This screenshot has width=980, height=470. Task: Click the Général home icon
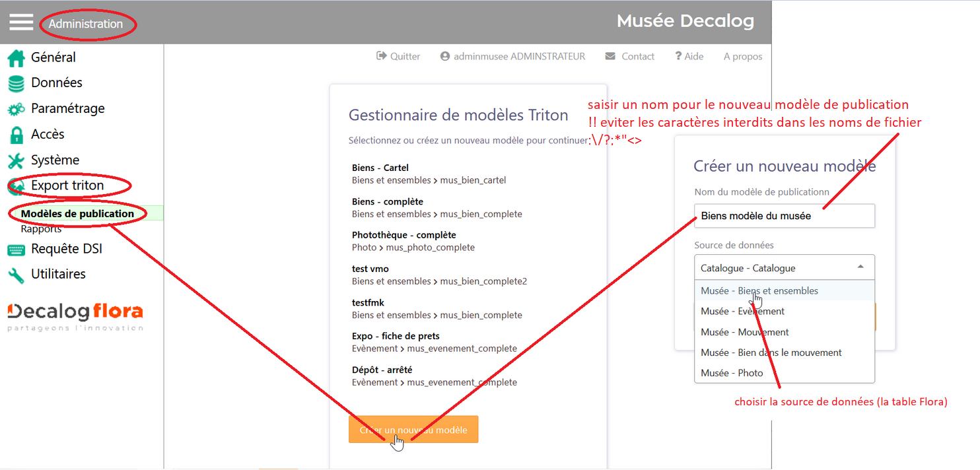pyautogui.click(x=16, y=58)
